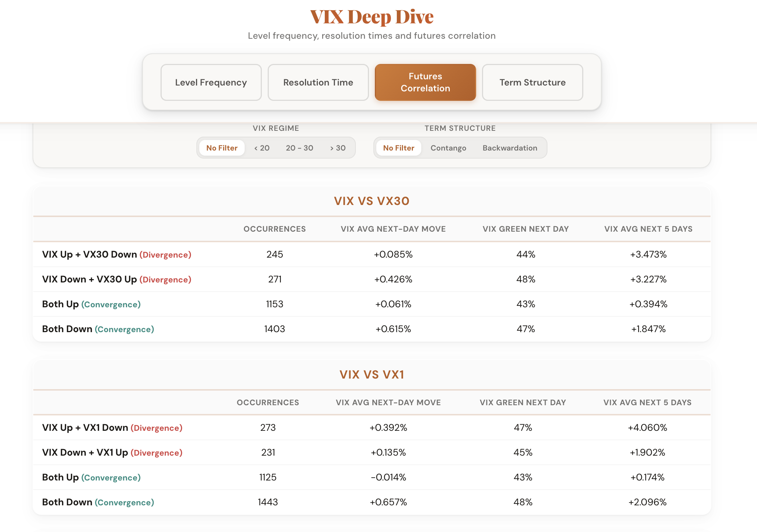The width and height of the screenshot is (757, 532).
Task: Switch to the Term Structure tab
Action: 532,82
